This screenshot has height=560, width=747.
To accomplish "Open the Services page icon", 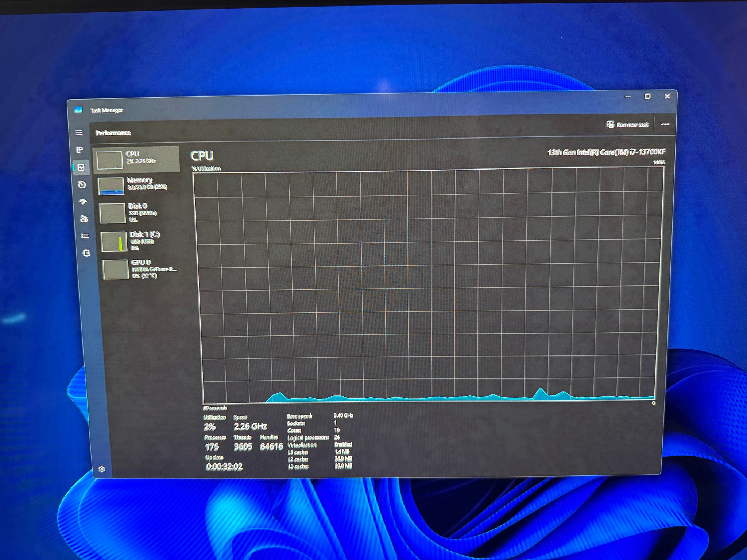I will (x=86, y=253).
